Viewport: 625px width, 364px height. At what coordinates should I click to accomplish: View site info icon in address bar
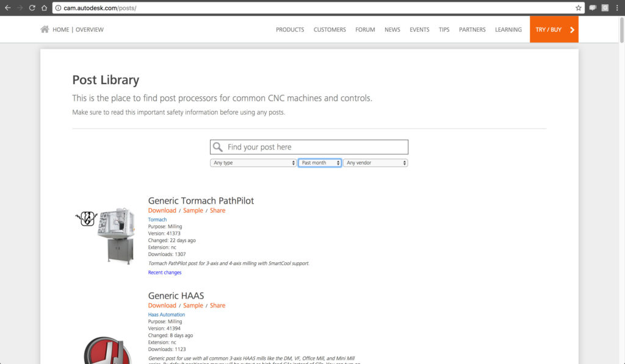pyautogui.click(x=58, y=8)
